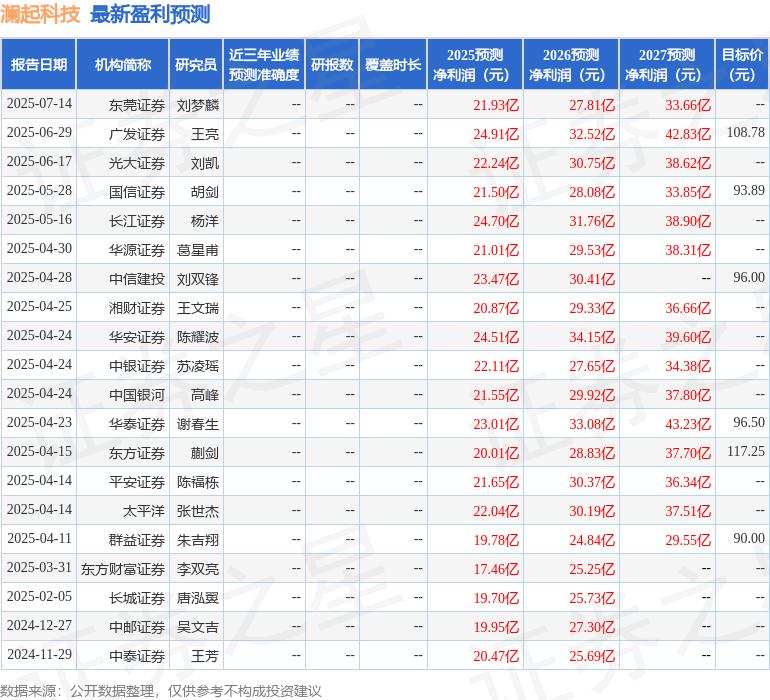Click analyst name 吴文吉
This screenshot has width=770, height=700.
[x=197, y=627]
